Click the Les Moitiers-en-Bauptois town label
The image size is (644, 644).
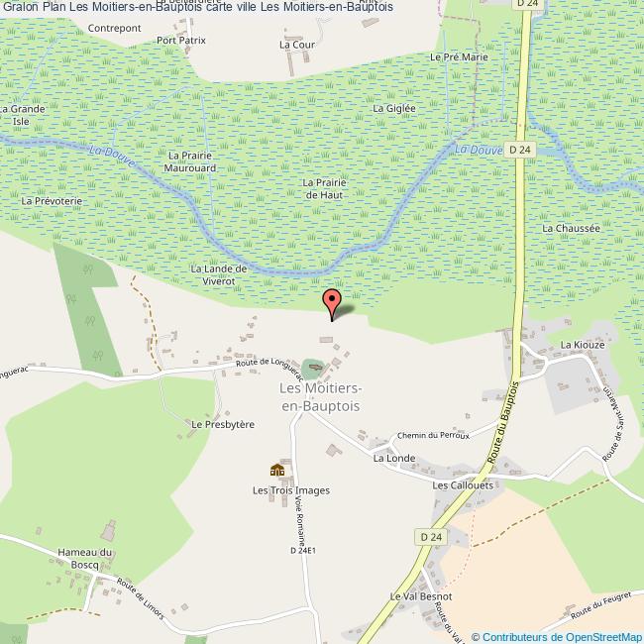[320, 396]
